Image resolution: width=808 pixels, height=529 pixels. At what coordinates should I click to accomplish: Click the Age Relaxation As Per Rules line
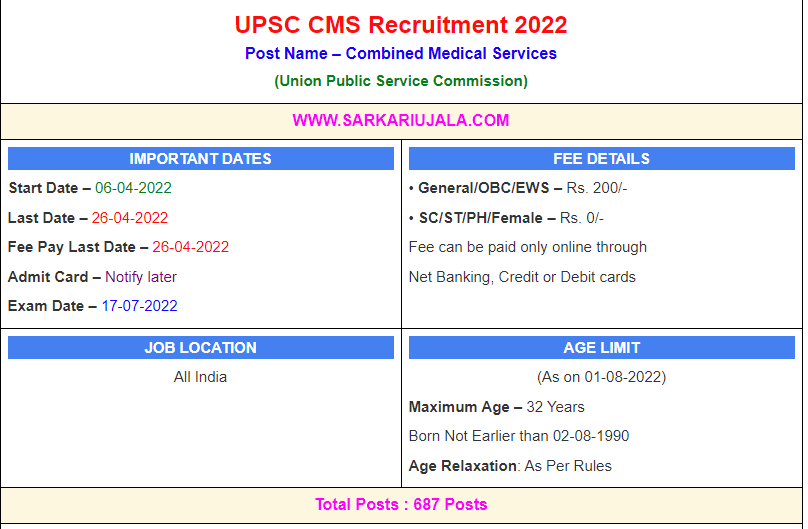coord(510,466)
